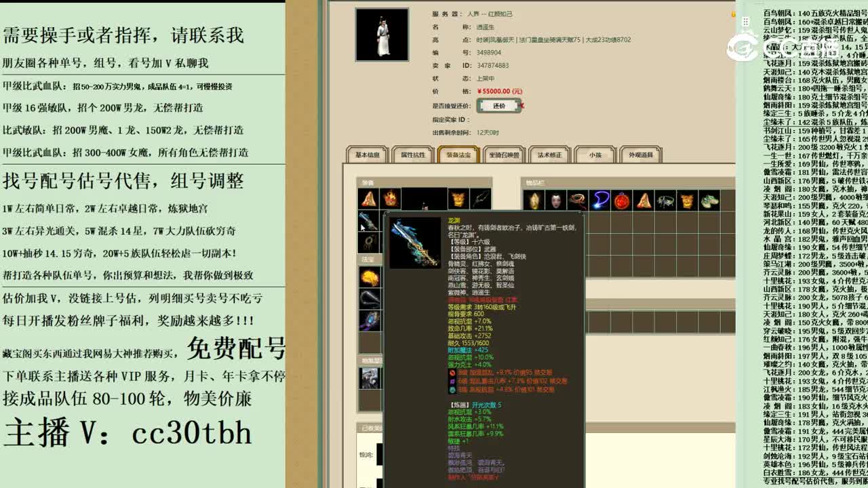868x488 pixels.
Task: Select the coiled rope item in the 物品栏
Action: pos(578,201)
